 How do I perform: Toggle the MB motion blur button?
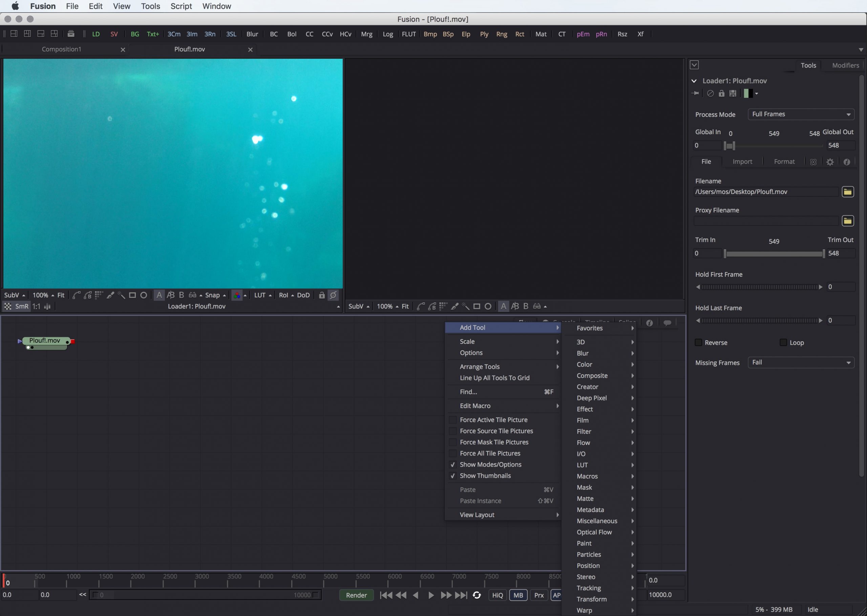pyautogui.click(x=518, y=595)
